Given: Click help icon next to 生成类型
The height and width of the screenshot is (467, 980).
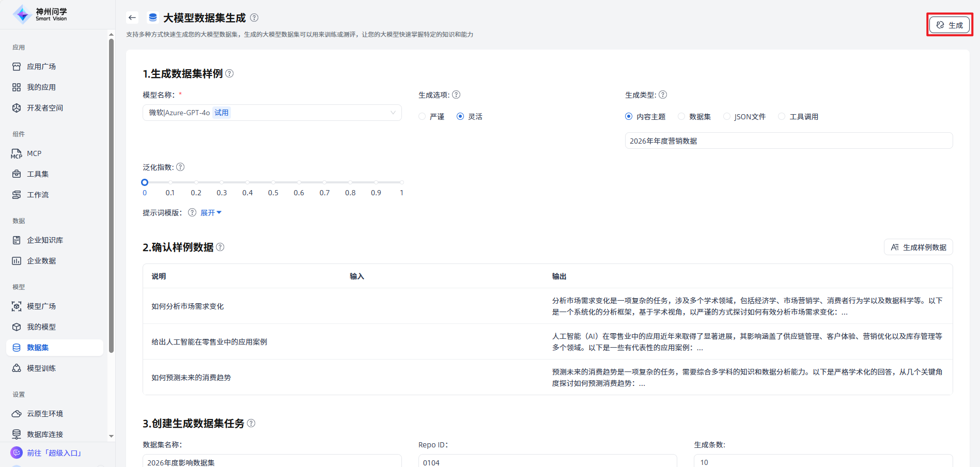Looking at the screenshot, I should pos(663,95).
